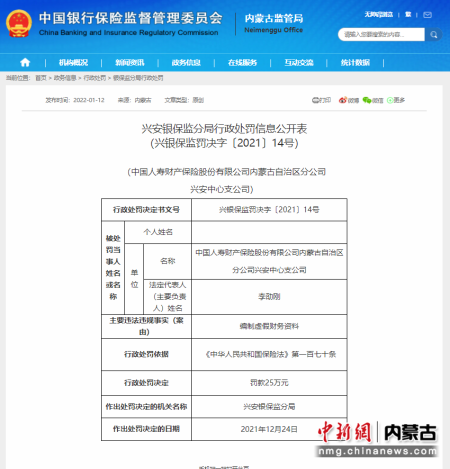Click the national emblem logo
Screen dimensions: 450x469
[19, 23]
